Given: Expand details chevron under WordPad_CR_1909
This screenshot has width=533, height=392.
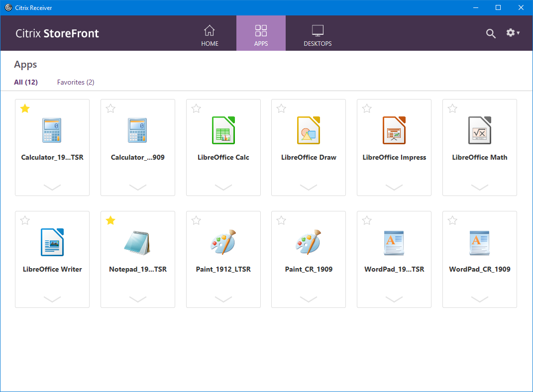Looking at the screenshot, I should 480,299.
